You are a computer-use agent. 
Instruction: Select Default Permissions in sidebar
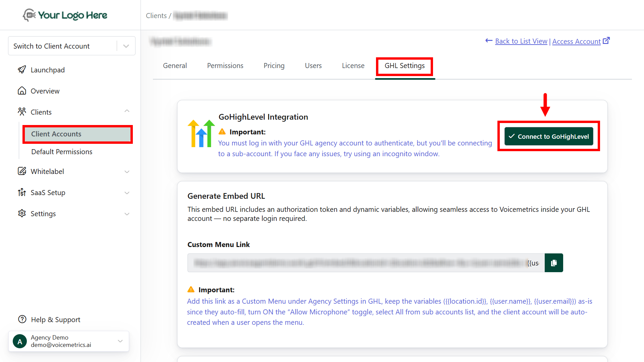[62, 152]
